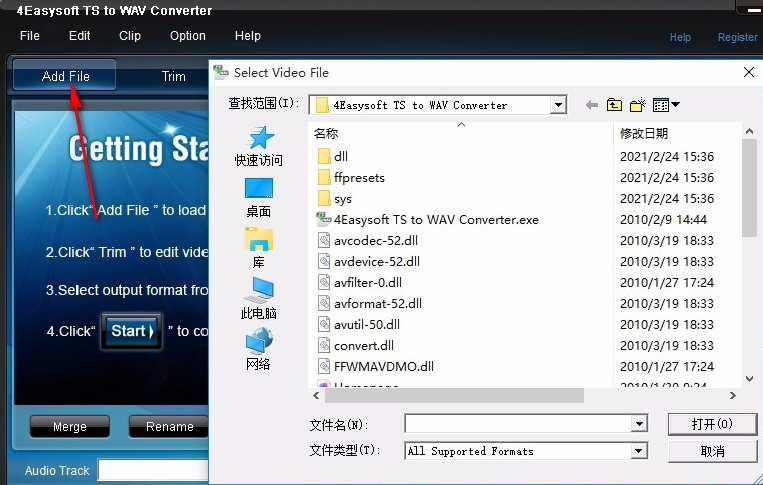Click the Rename button
763x485 pixels.
click(x=169, y=427)
